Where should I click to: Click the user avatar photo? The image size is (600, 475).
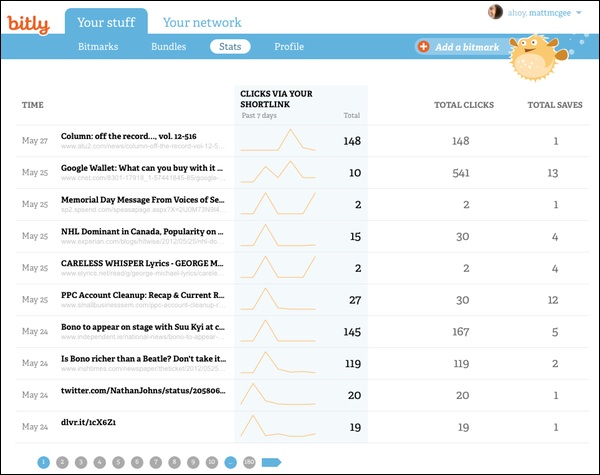coord(495,12)
